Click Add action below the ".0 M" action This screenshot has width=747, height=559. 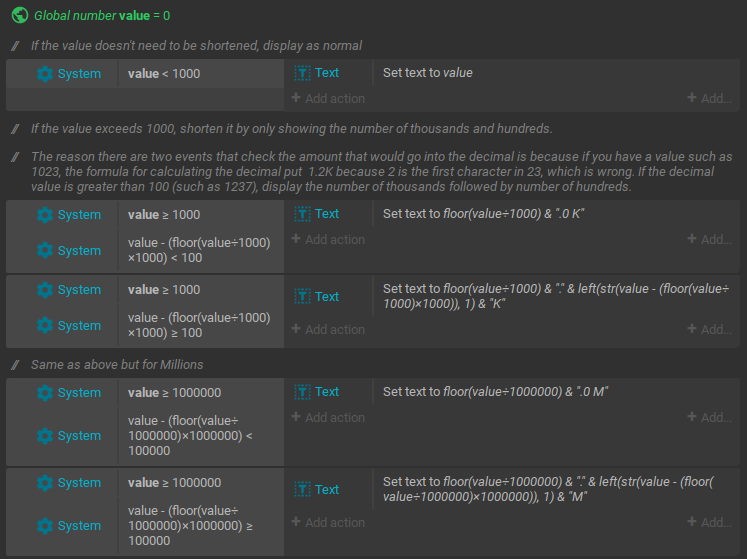[328, 418]
